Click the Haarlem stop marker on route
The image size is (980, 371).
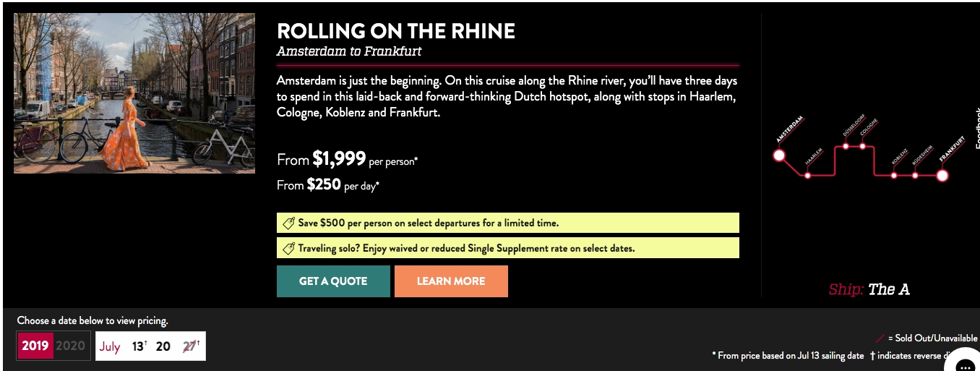click(x=808, y=175)
